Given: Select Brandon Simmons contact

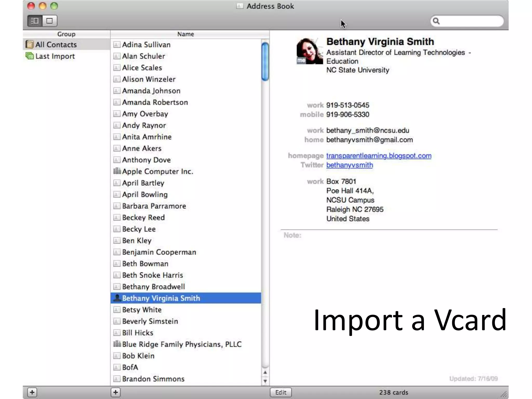Looking at the screenshot, I should pos(186,379).
